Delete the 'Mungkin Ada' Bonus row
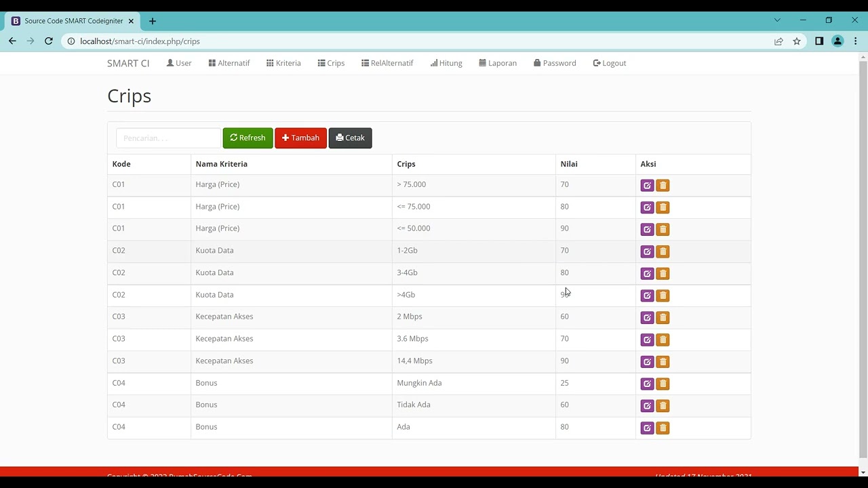This screenshot has width=868, height=488. [x=663, y=384]
